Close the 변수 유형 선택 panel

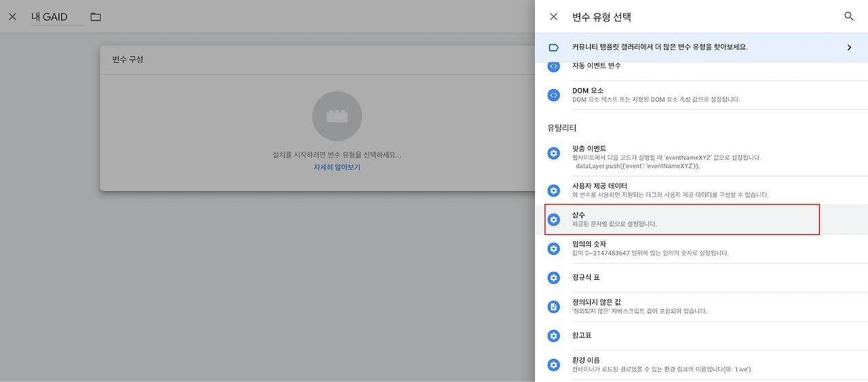point(553,17)
